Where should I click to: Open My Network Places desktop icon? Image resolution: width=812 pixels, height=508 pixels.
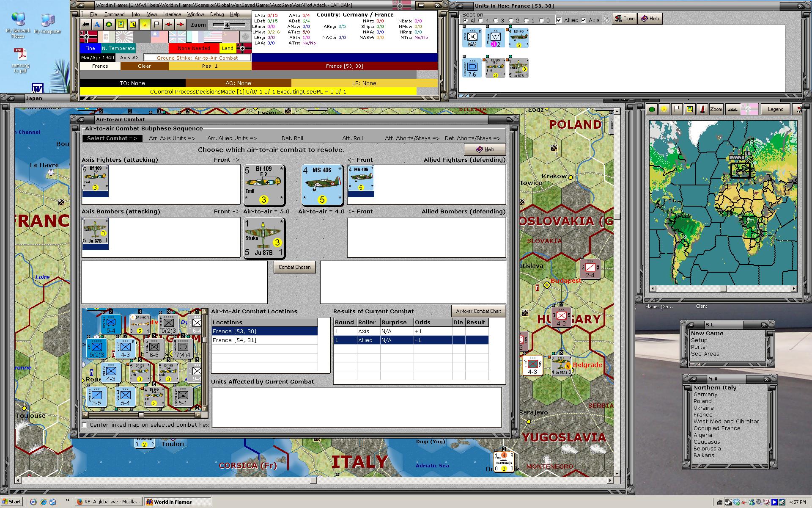[x=18, y=25]
